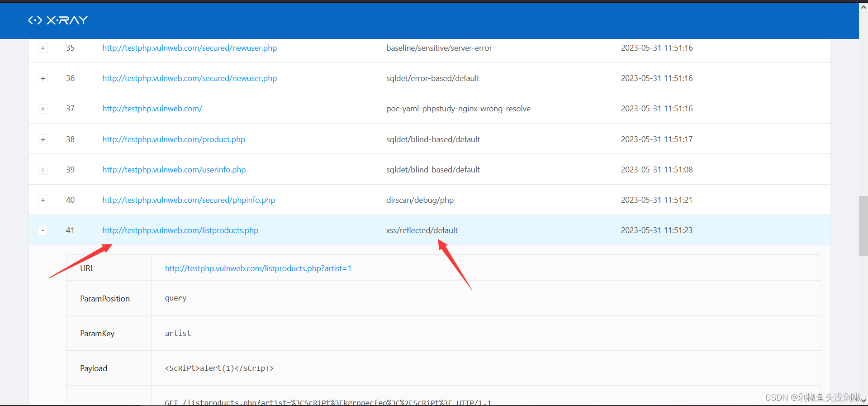The height and width of the screenshot is (406, 868).
Task: Open the userinfo.php link
Action: (x=174, y=170)
